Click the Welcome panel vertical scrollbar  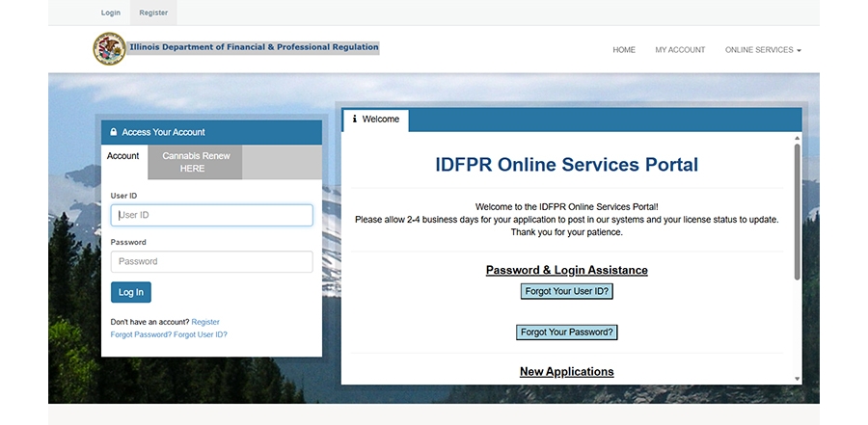click(797, 212)
